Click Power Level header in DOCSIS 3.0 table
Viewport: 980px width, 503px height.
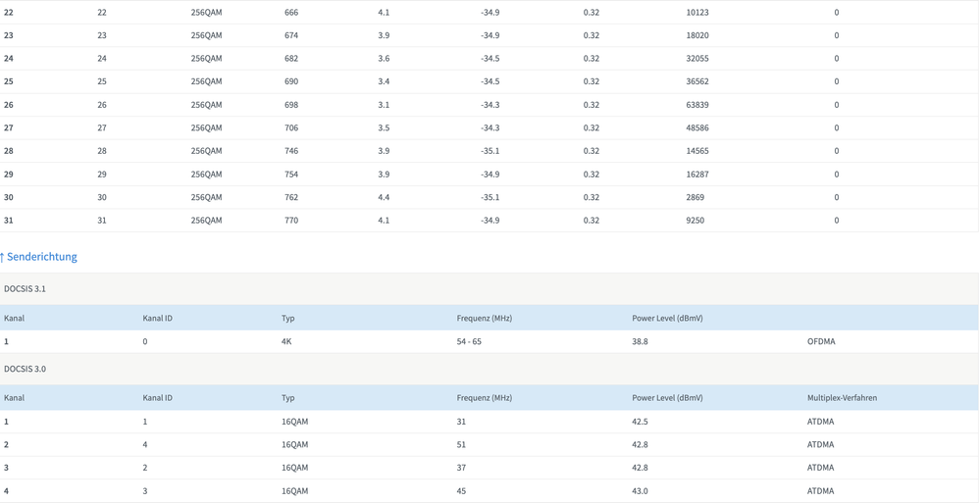(667, 398)
